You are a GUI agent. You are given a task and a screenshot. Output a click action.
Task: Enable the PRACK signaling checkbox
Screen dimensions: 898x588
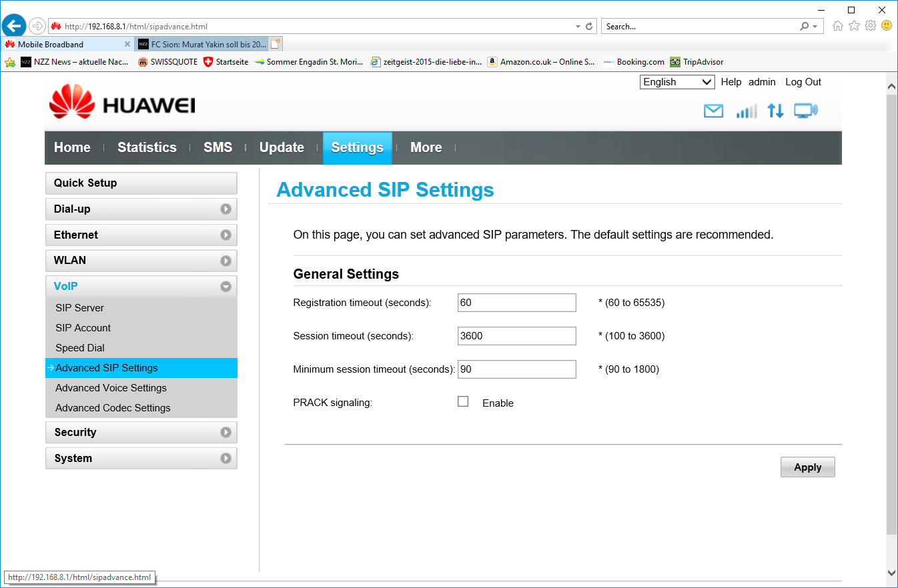[463, 401]
